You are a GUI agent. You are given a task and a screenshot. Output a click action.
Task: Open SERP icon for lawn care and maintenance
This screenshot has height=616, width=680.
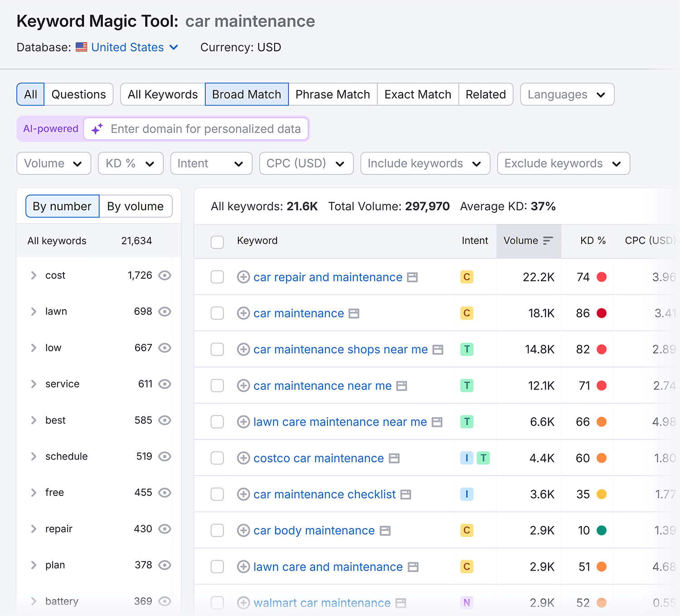pyautogui.click(x=413, y=567)
